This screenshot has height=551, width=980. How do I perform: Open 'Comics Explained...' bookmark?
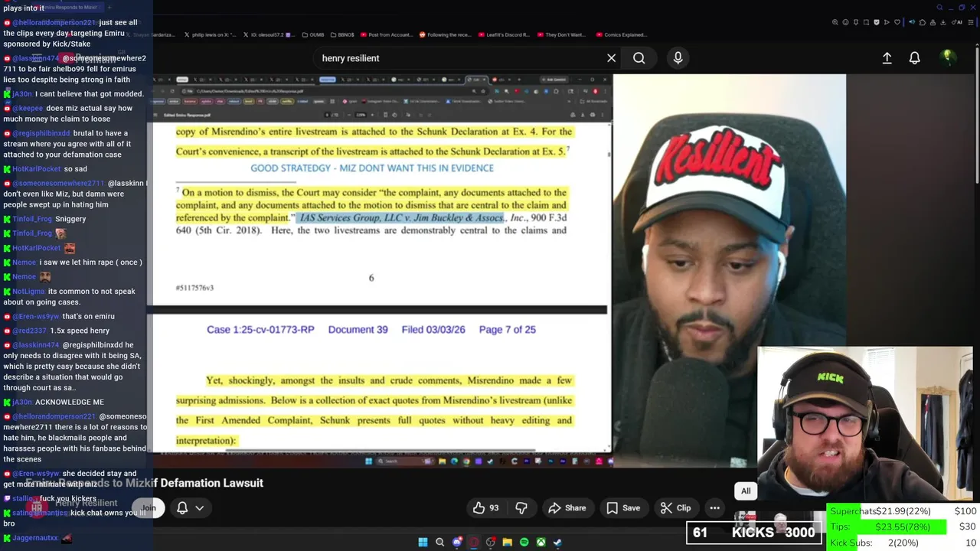tap(621, 34)
